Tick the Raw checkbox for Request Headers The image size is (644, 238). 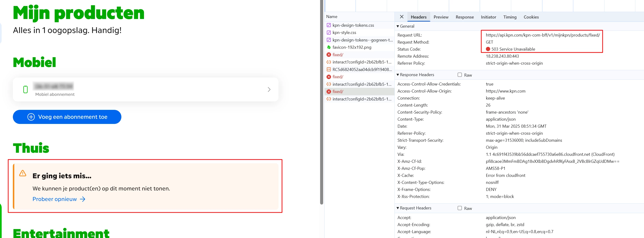click(459, 208)
